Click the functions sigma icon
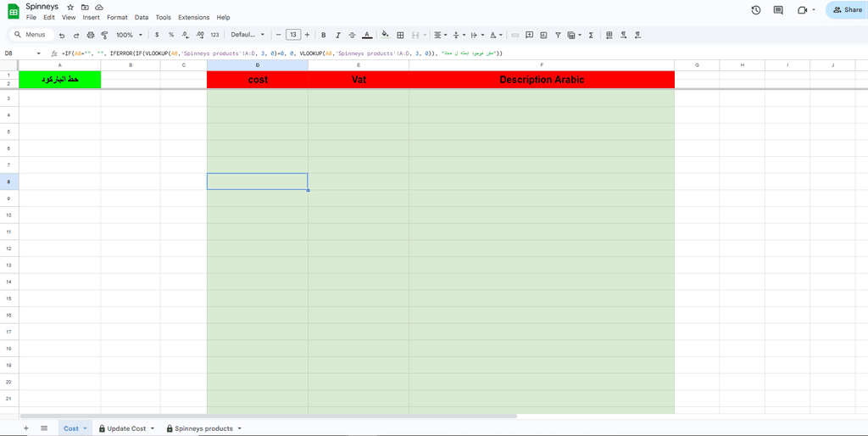The height and width of the screenshot is (436, 868). click(x=591, y=35)
